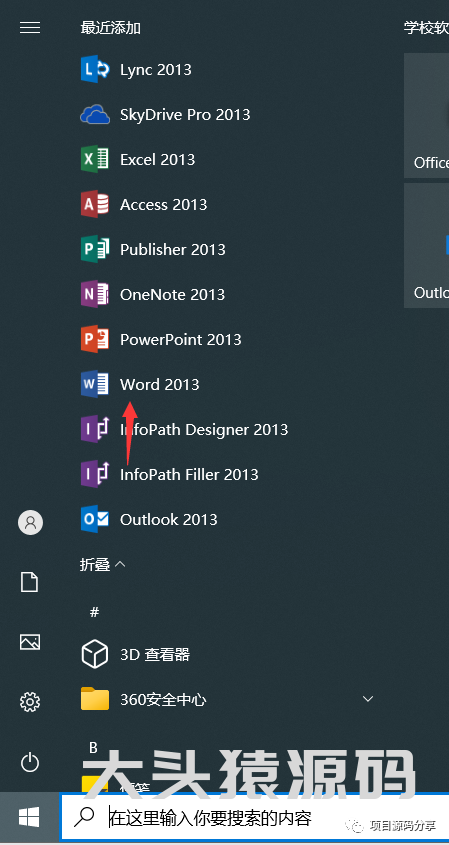The height and width of the screenshot is (845, 449).
Task: Expand the 360安全中心 folder chevron
Action: tap(368, 699)
